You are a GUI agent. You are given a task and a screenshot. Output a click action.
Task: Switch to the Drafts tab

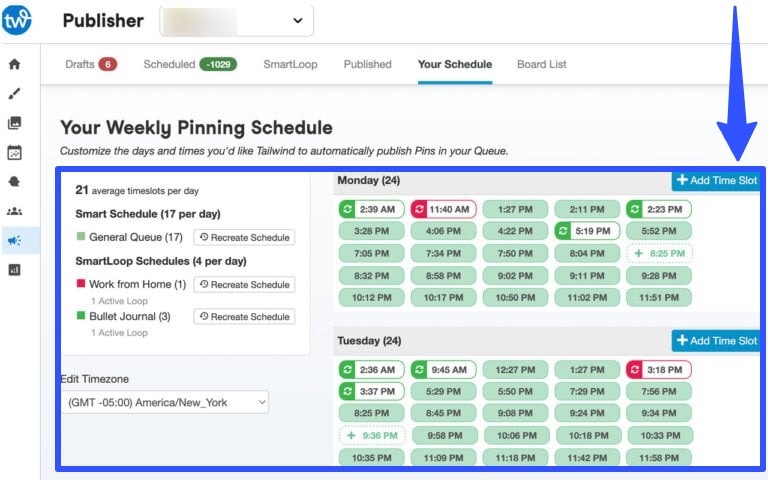pos(90,64)
